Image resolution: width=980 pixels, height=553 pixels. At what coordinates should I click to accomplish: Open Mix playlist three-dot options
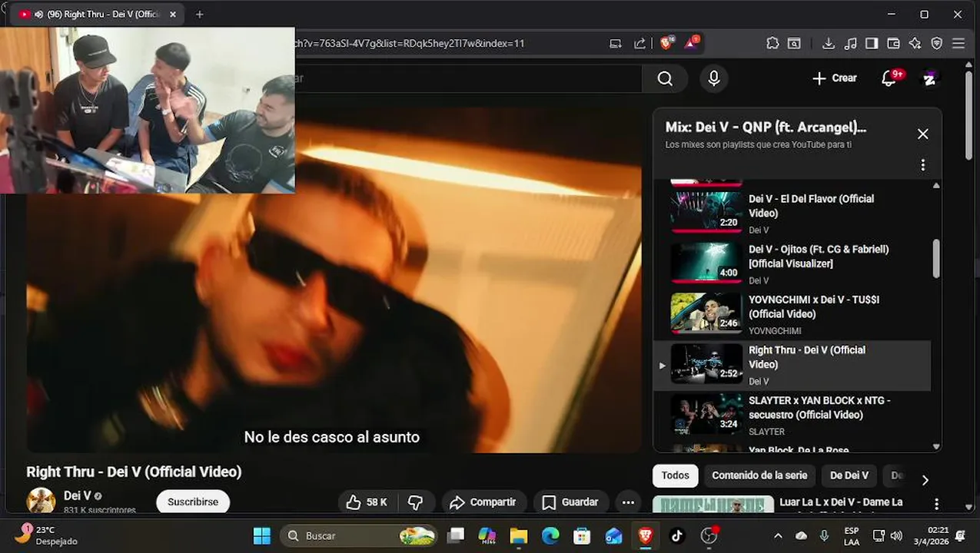(923, 165)
